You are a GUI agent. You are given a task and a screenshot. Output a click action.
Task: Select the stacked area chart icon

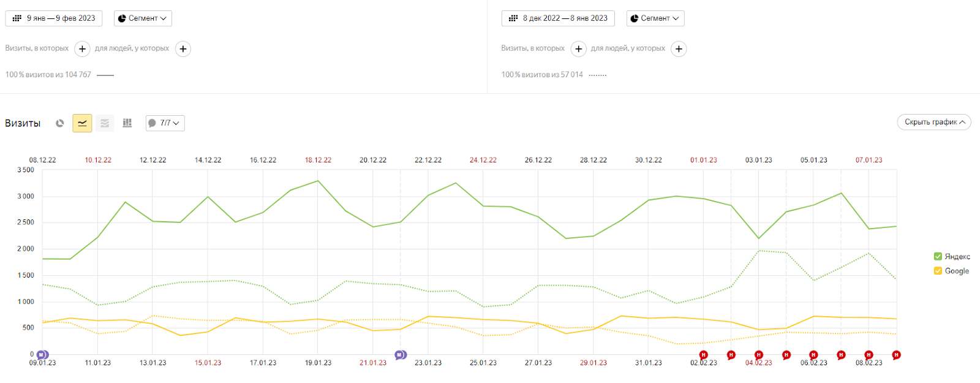(105, 123)
